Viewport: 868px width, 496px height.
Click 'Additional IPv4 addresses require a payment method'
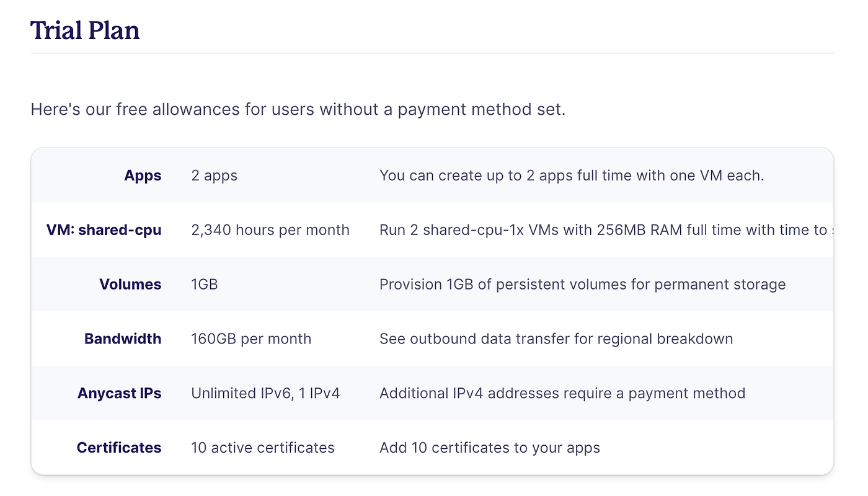click(x=562, y=394)
